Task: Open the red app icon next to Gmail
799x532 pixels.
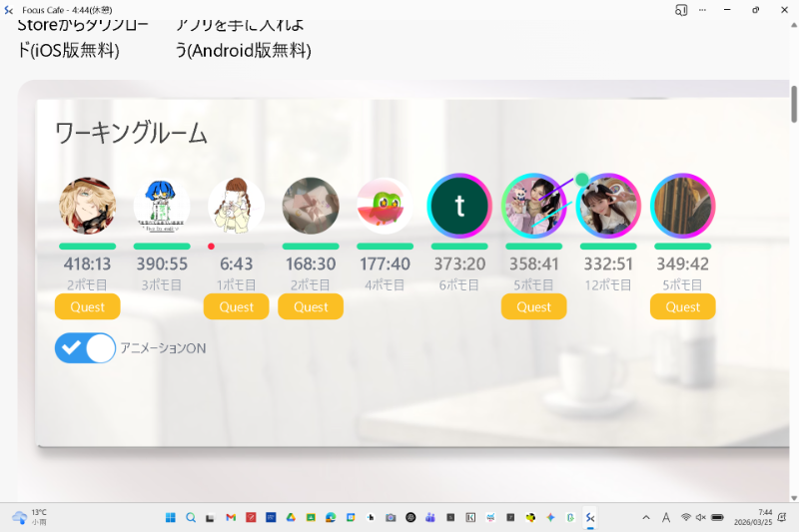Action: [x=251, y=518]
